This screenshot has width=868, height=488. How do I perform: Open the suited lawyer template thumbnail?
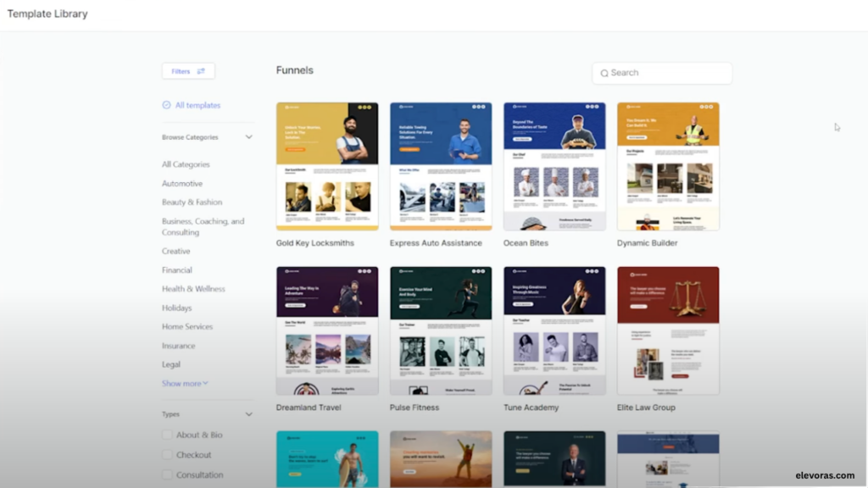(x=554, y=459)
